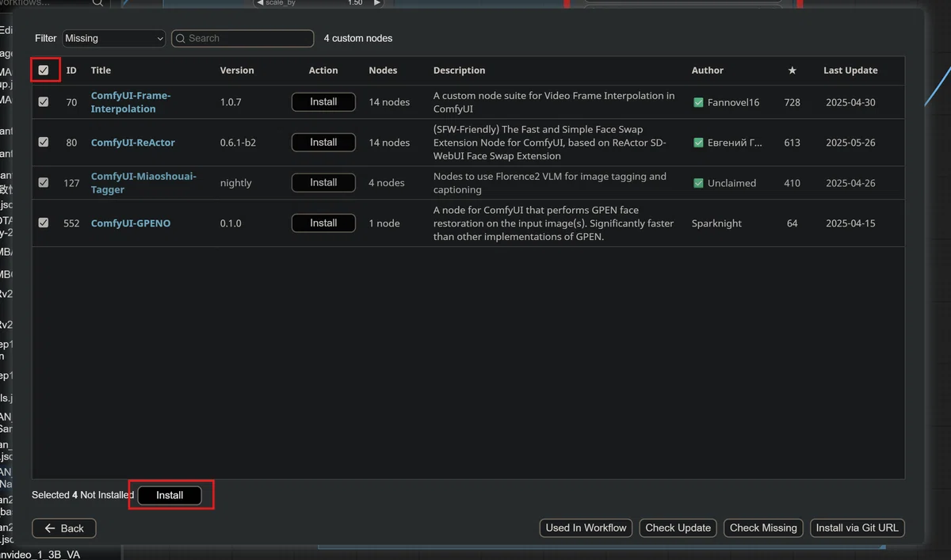Viewport: 951px width, 560px height.
Task: Click the Used In Workflow button
Action: [x=586, y=528]
